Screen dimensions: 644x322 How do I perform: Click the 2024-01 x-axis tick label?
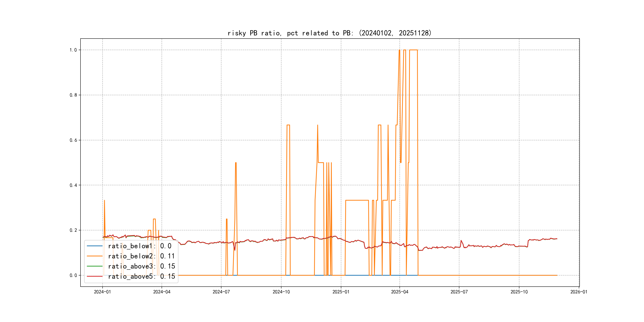click(102, 292)
